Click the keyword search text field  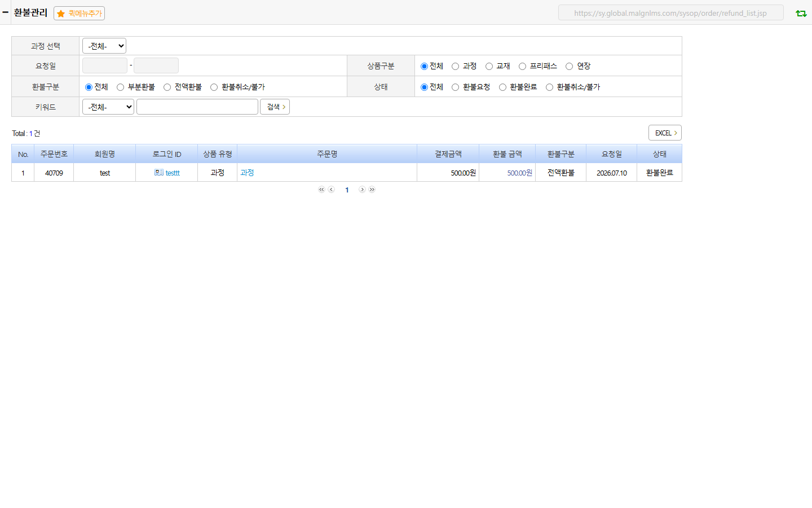click(x=197, y=107)
